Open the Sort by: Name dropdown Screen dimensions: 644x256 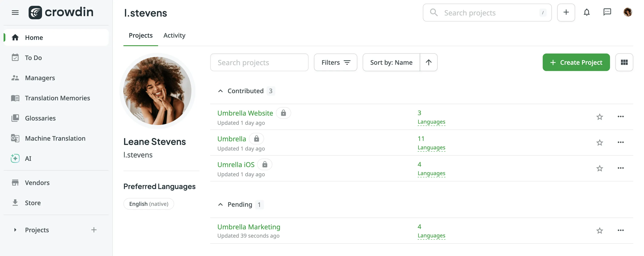(x=391, y=62)
